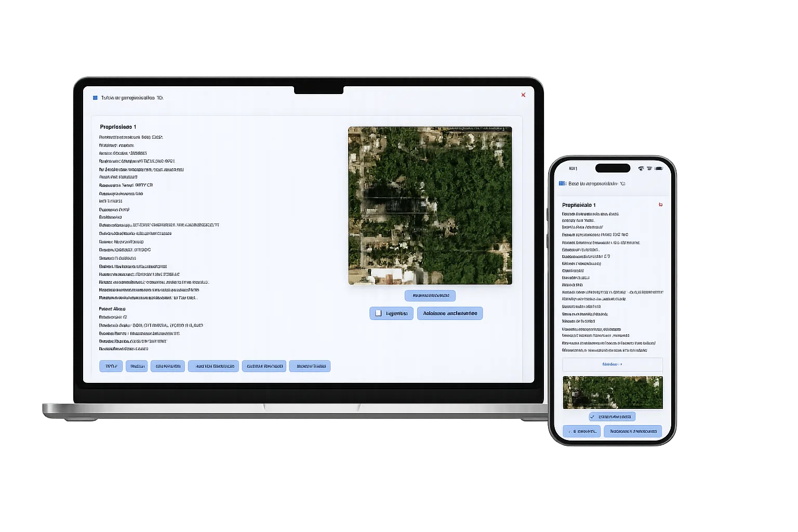Open the dropdown above the phone's satellite image
Image resolution: width=798 pixels, height=532 pixels.
pyautogui.click(x=613, y=364)
